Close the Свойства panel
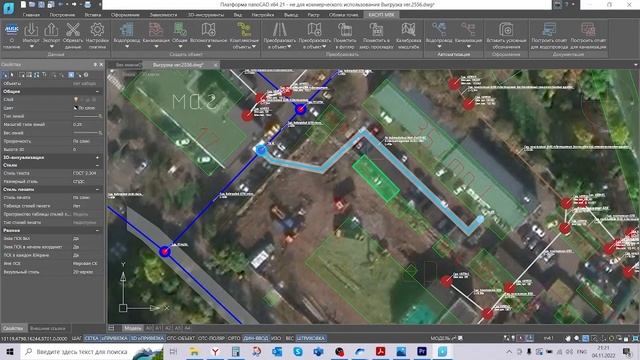The height and width of the screenshot is (360, 640). pyautogui.click(x=101, y=64)
